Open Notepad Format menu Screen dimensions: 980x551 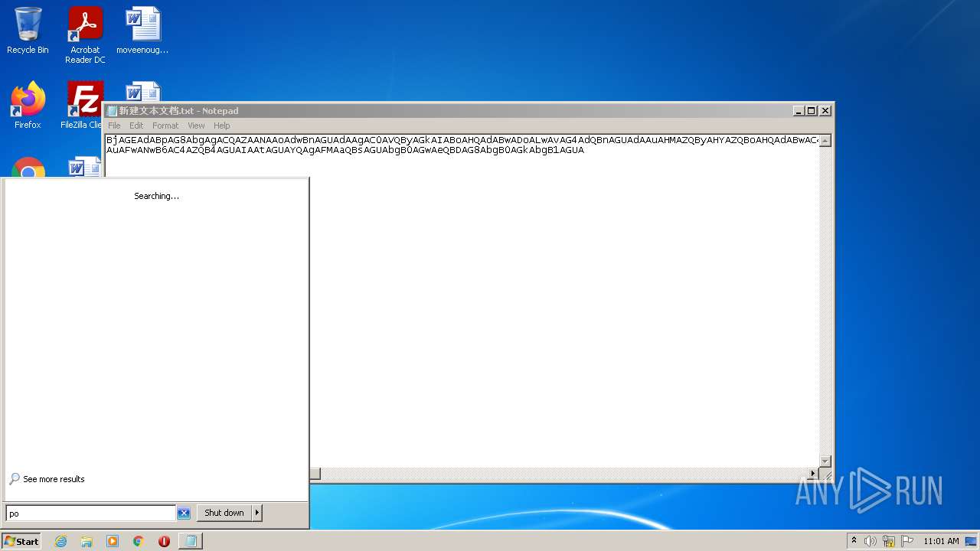click(165, 126)
